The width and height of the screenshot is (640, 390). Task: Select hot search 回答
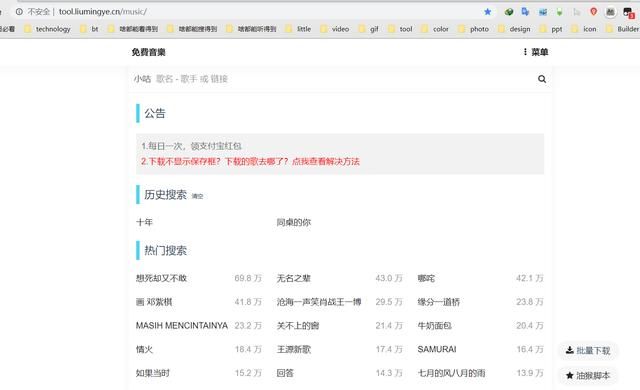[x=285, y=373]
